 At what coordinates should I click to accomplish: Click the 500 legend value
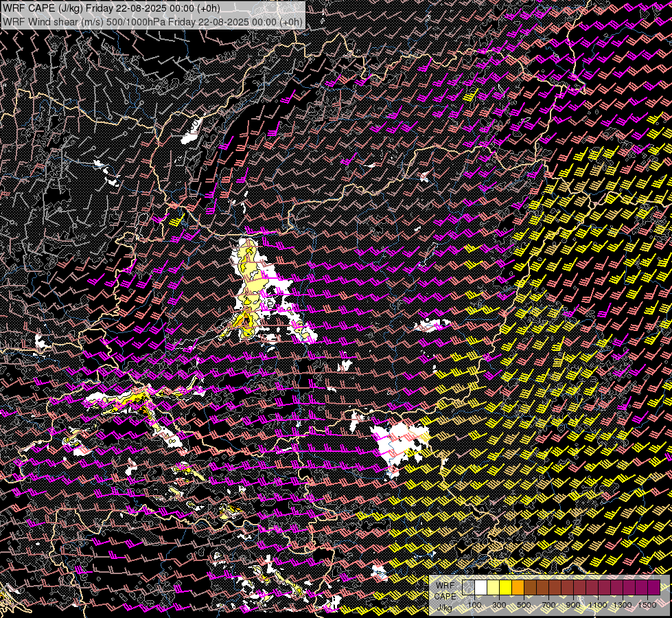pyautogui.click(x=524, y=605)
